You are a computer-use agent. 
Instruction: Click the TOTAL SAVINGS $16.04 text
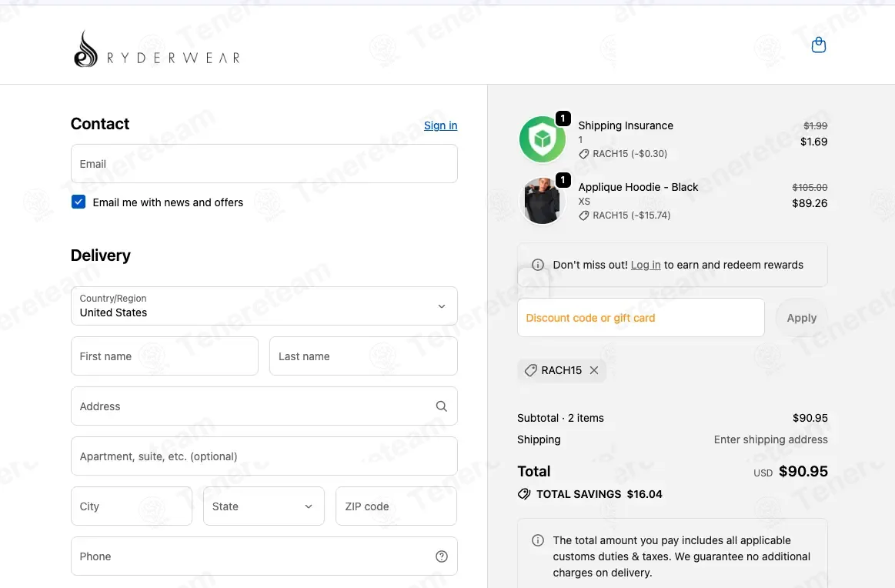click(599, 494)
